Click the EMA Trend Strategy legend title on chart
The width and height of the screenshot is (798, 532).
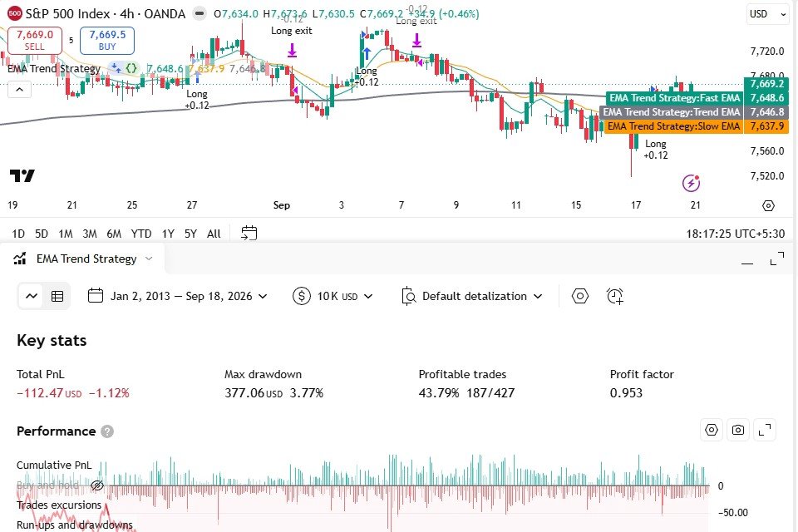click(x=53, y=68)
